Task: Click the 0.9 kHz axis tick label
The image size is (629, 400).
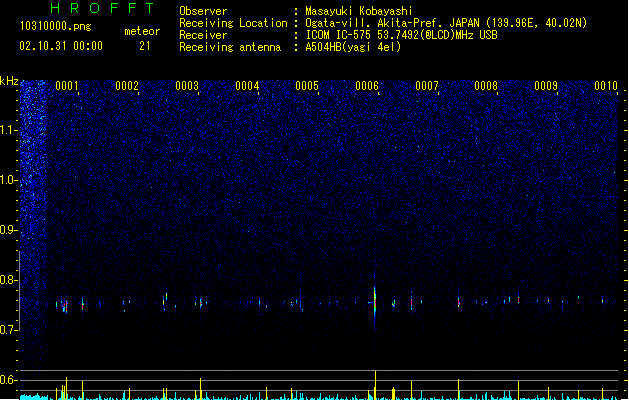Action: click(9, 230)
